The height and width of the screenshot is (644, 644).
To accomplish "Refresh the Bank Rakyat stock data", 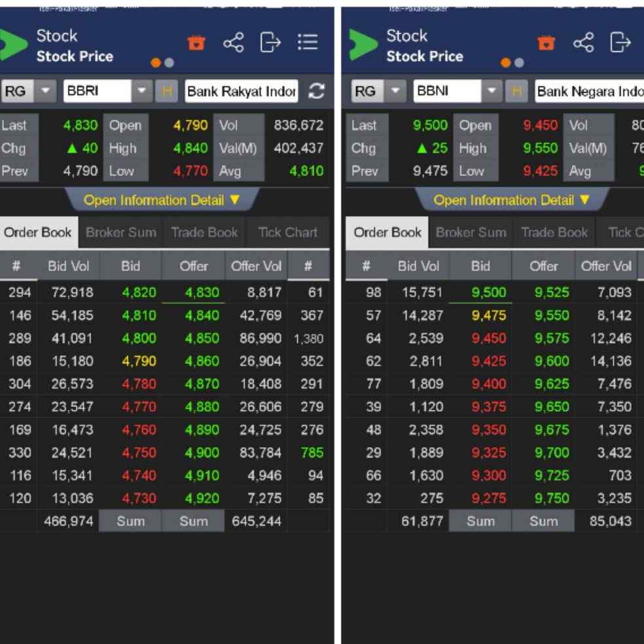I will click(x=316, y=91).
